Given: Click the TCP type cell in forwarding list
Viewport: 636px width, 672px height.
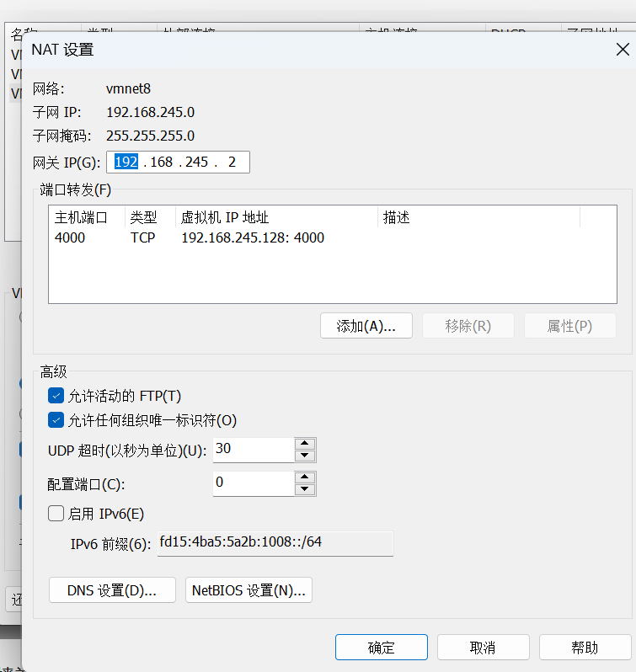Looking at the screenshot, I should [142, 237].
